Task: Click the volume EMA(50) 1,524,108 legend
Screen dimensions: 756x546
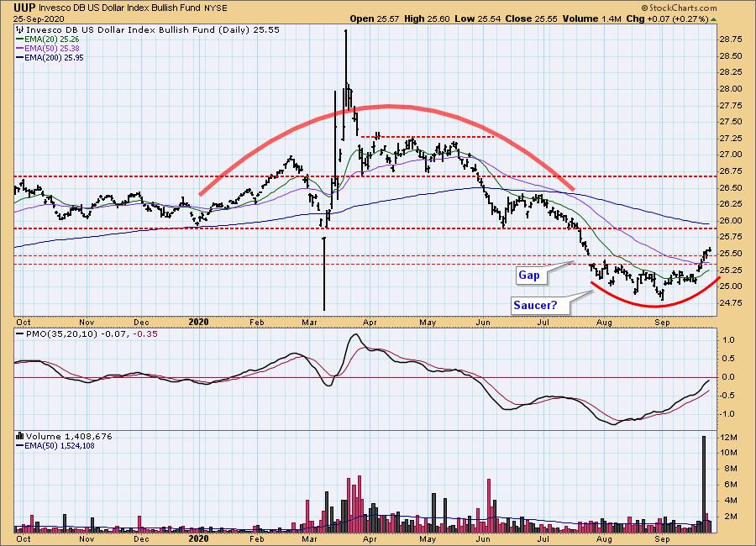Action: (55, 446)
